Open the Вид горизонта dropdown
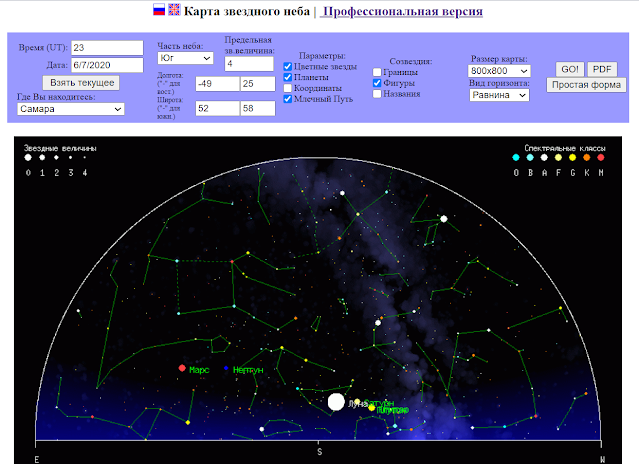 pyautogui.click(x=499, y=95)
